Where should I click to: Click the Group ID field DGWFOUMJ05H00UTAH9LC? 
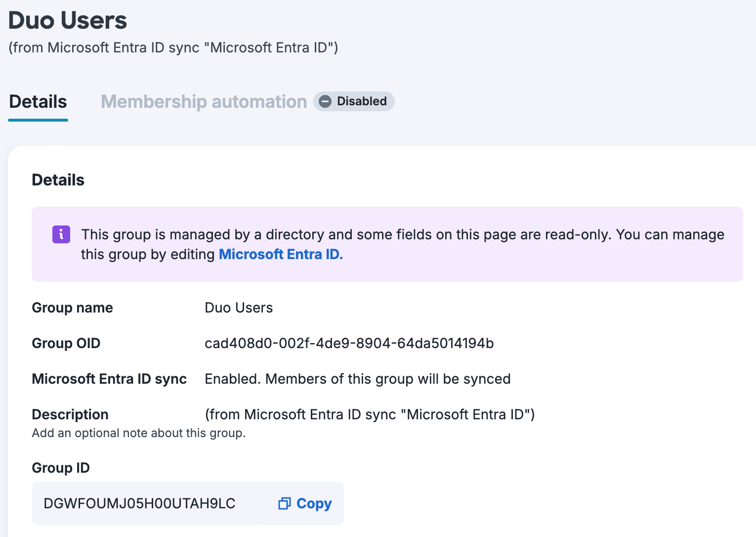pos(188,503)
